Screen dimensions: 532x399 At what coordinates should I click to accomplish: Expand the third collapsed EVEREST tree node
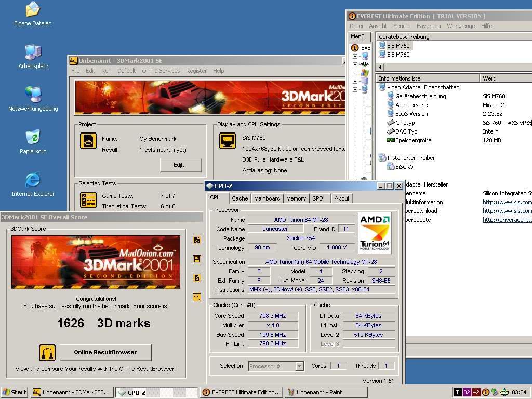click(x=355, y=73)
